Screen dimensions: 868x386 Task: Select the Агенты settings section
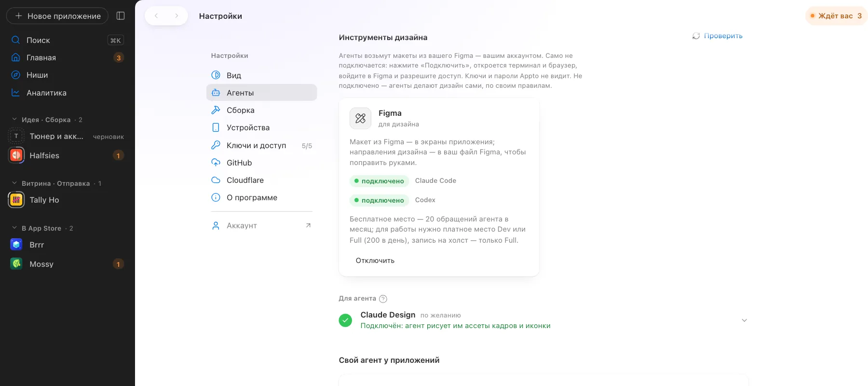[x=262, y=93]
